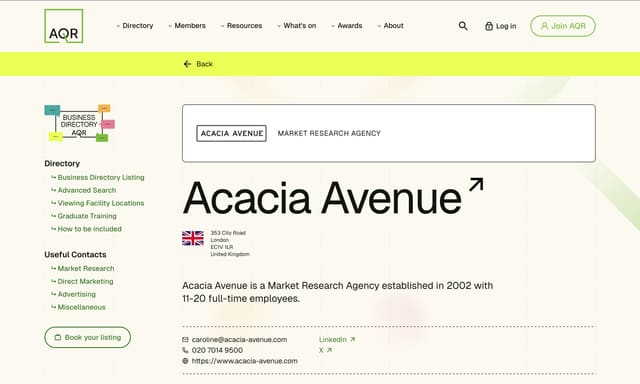This screenshot has height=384, width=640.
Task: Open the Members nav item
Action: [x=190, y=26]
